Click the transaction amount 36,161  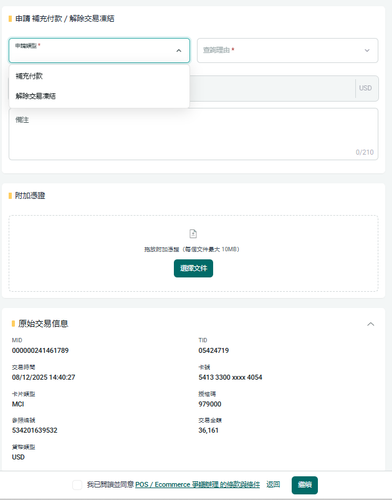coord(208,430)
